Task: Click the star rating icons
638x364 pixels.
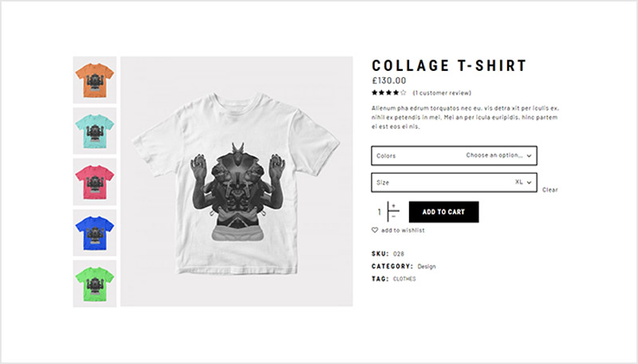Action: (x=388, y=92)
